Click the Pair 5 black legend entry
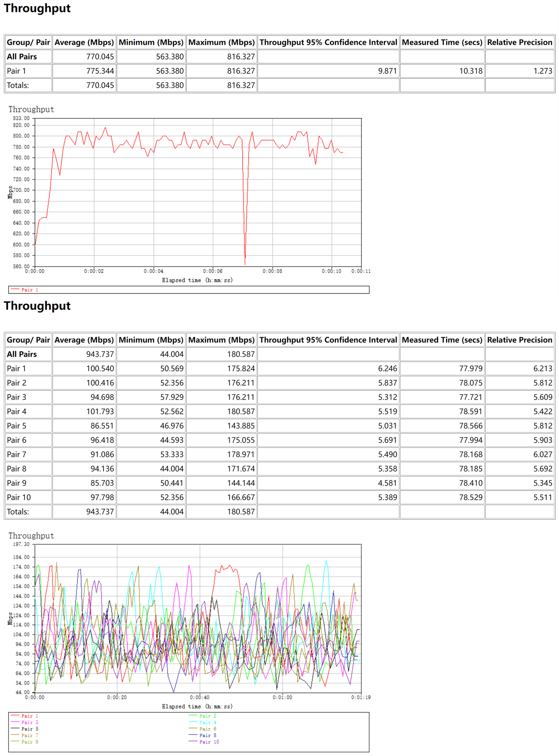 [x=29, y=729]
